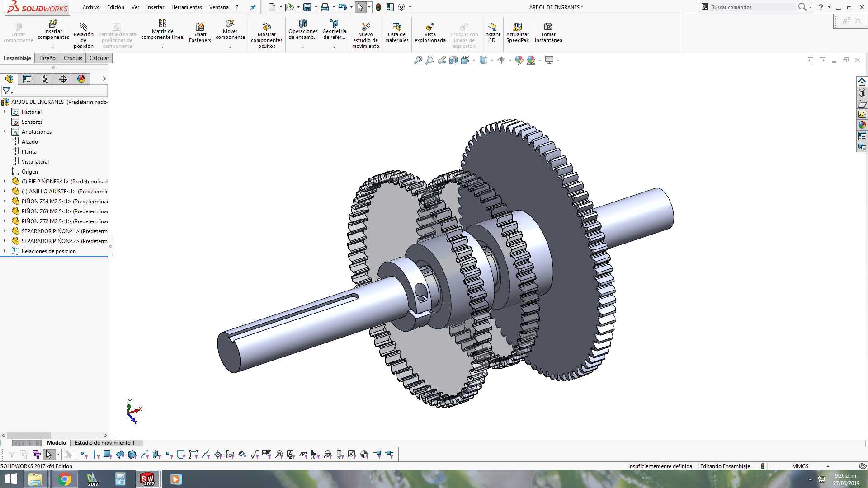Expand EJE PIÑONES<1> component
868x488 pixels.
coord(5,181)
